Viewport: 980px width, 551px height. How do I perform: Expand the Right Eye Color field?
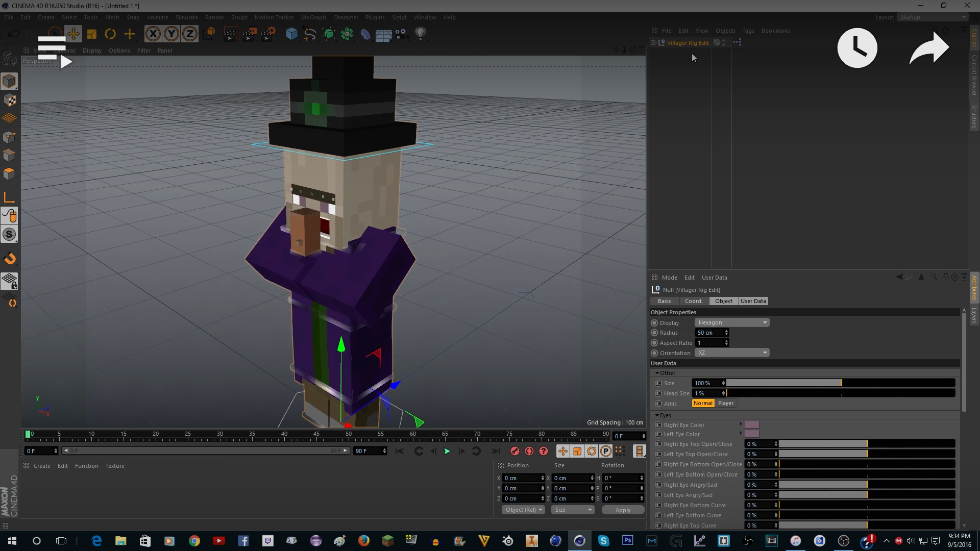click(x=741, y=424)
